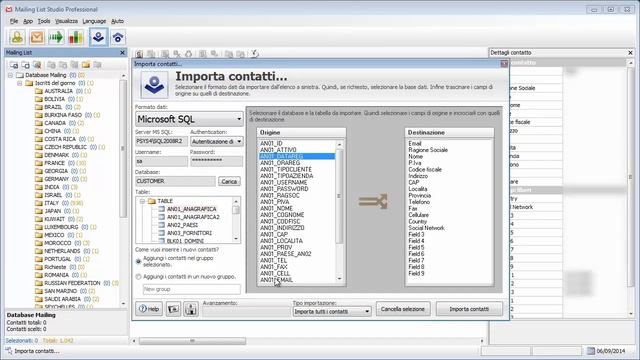Open the Aiuto menu
This screenshot has width=640, height=360.
coord(117,21)
